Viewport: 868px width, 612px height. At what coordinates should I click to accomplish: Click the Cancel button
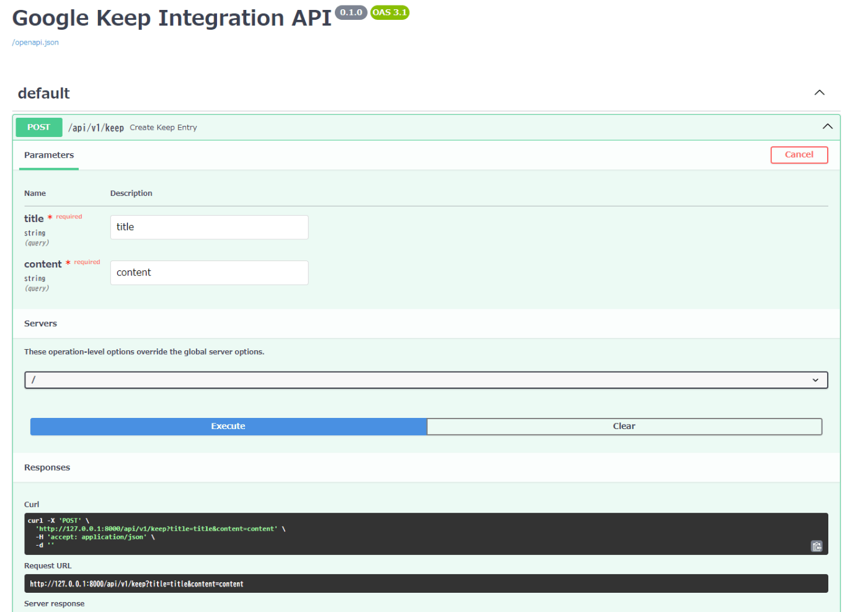799,155
